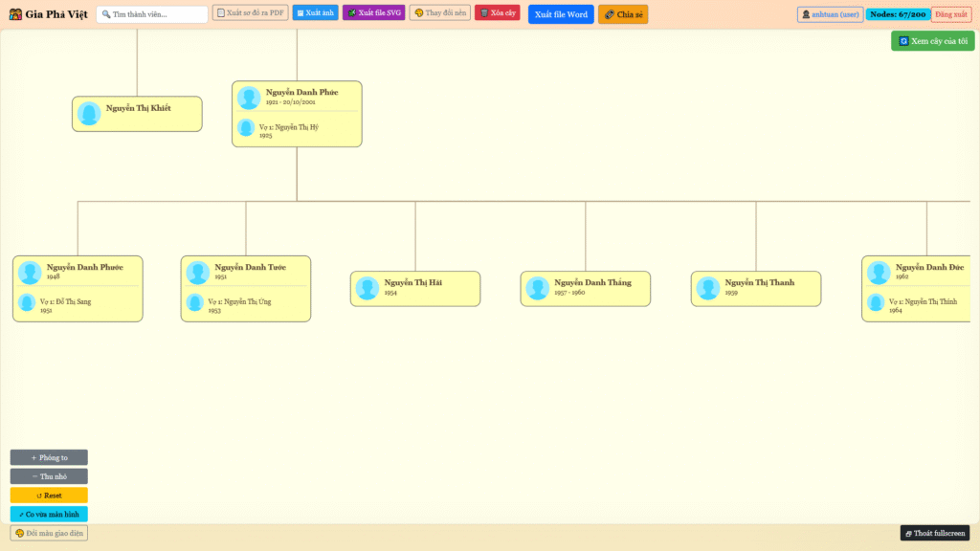This screenshot has height=551, width=980.
Task: Select Vợ 1: Nguyễn Thị Ứng
Action: click(239, 301)
